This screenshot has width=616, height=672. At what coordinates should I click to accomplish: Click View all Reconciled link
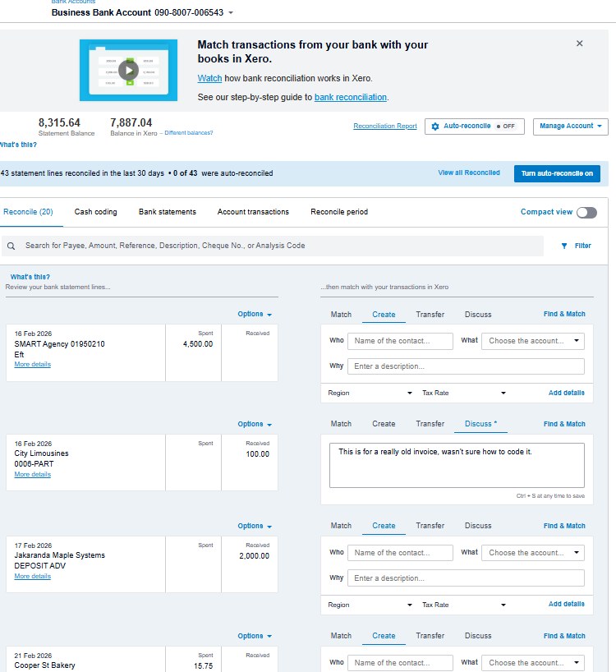coord(469,173)
